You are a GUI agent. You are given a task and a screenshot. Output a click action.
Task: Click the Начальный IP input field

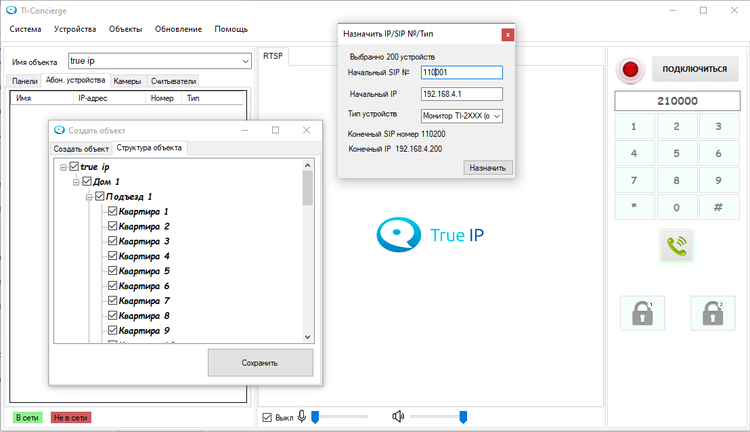point(462,94)
